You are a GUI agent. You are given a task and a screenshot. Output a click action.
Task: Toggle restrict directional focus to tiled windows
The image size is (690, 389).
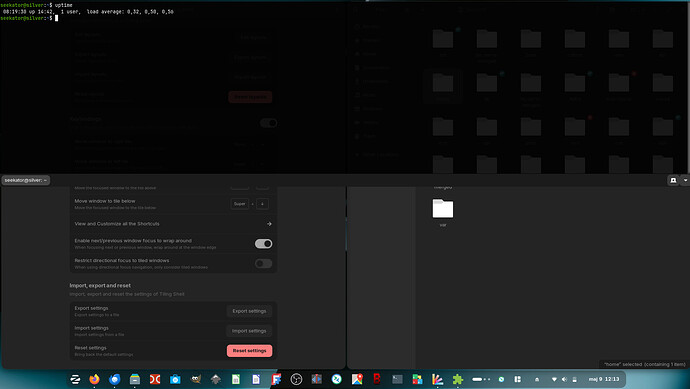[263, 264]
